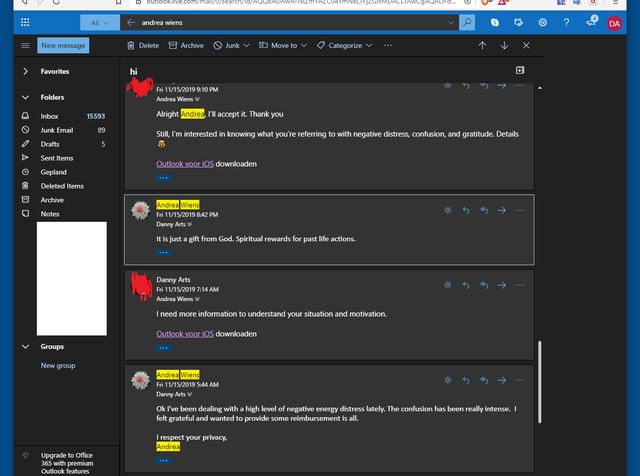640x476 pixels.
Task: Forward the 7:14 AM message
Action: (502, 285)
